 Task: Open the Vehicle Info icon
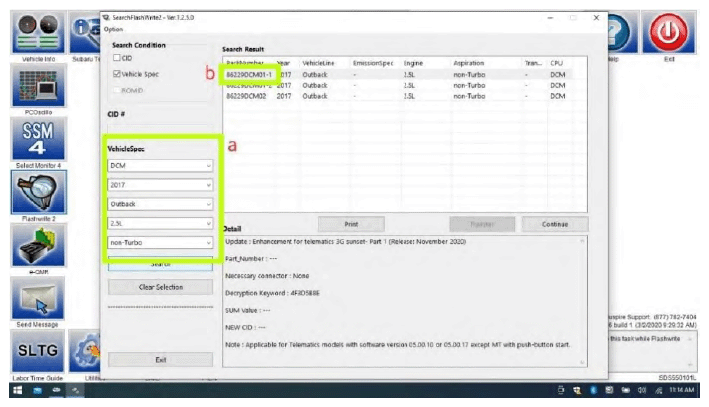(x=38, y=33)
